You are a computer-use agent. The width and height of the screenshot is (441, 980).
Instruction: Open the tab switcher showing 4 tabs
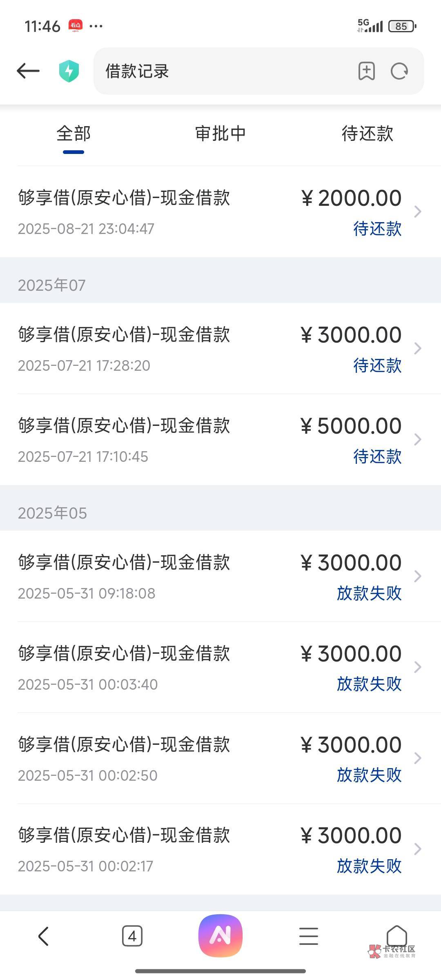tap(132, 936)
